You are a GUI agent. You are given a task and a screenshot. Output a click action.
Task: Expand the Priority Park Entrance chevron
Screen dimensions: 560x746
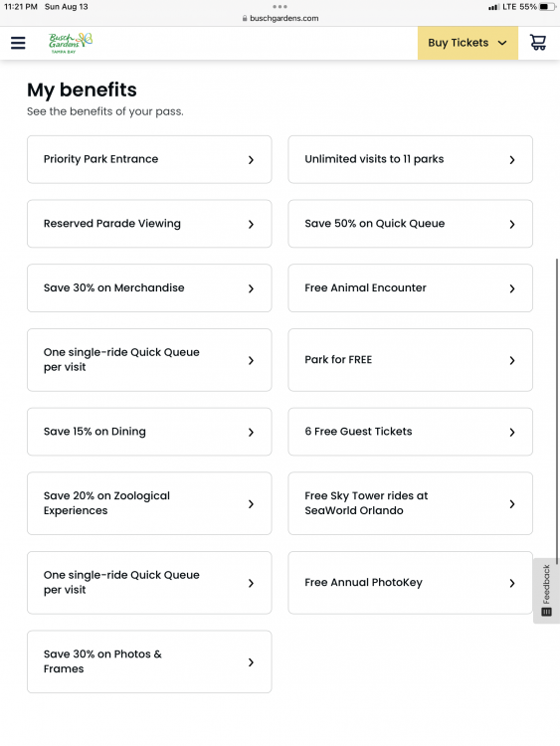251,160
